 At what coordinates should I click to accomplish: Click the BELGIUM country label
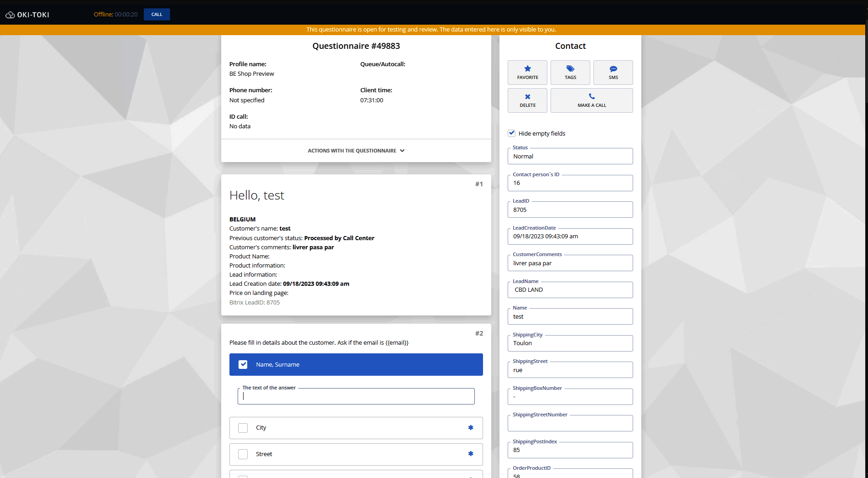coord(243,220)
